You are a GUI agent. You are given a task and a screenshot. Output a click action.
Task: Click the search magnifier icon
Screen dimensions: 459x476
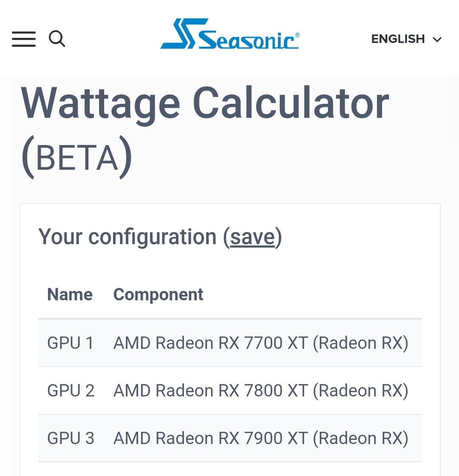click(57, 39)
